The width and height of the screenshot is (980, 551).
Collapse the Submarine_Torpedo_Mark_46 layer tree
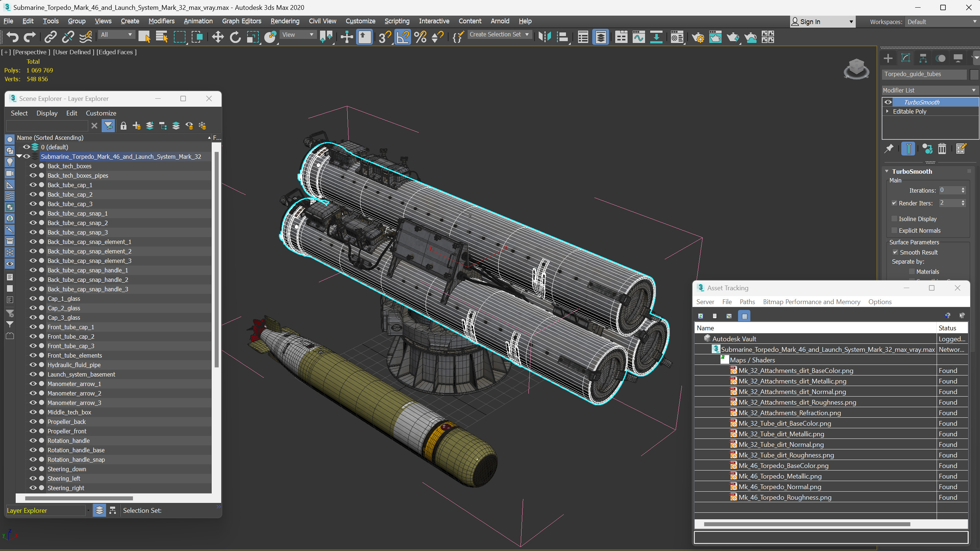19,156
